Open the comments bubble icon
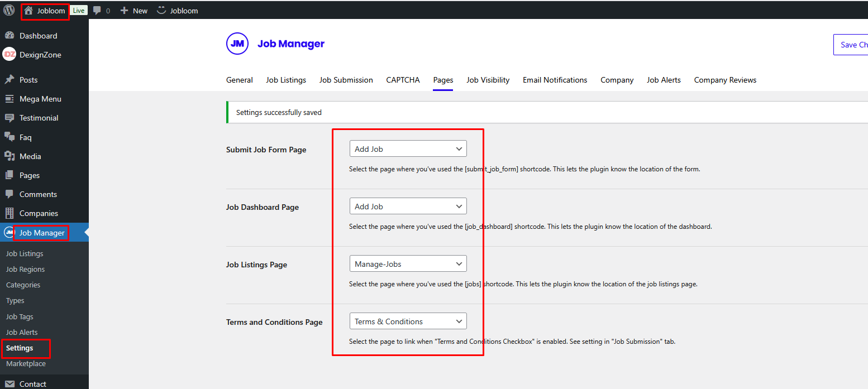868x389 pixels. 97,11
